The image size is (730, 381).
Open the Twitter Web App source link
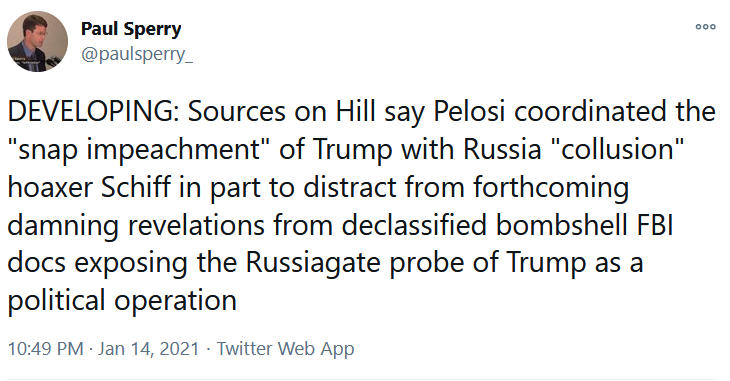285,349
